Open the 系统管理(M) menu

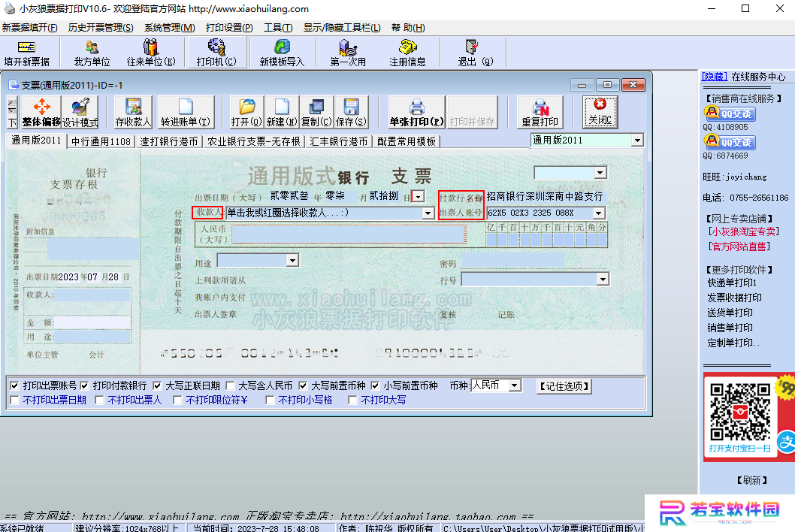click(169, 27)
